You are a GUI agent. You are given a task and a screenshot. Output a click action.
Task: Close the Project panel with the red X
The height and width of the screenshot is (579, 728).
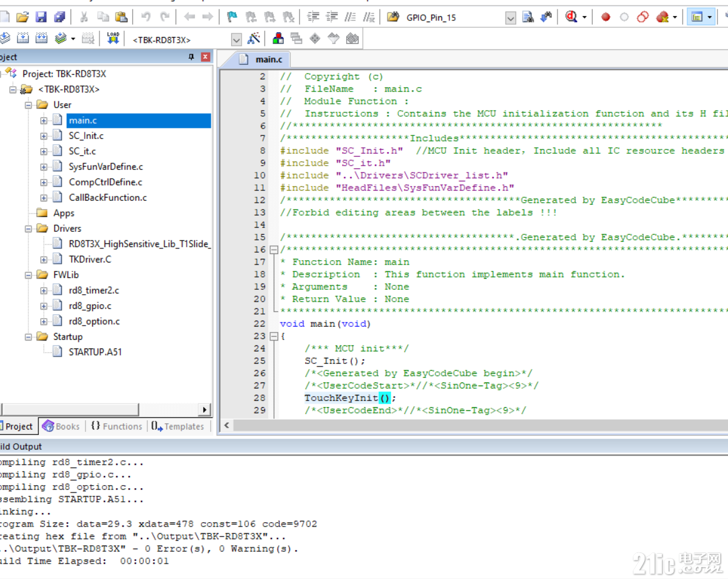[205, 57]
